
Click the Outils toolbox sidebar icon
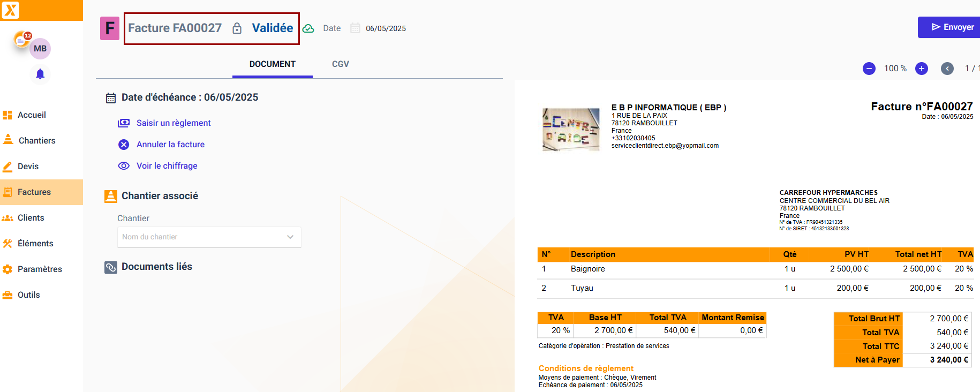tap(7, 295)
